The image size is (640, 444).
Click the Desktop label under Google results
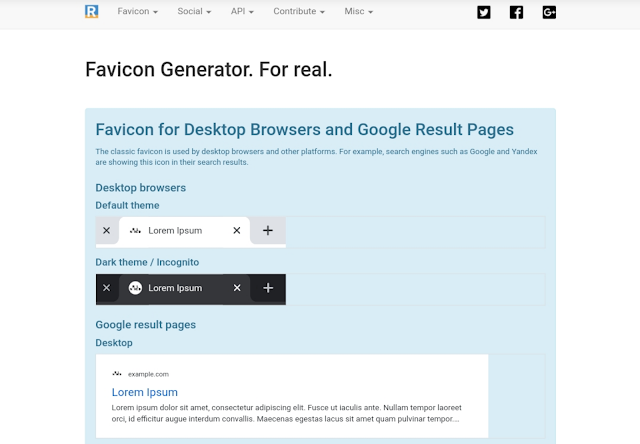click(x=114, y=343)
